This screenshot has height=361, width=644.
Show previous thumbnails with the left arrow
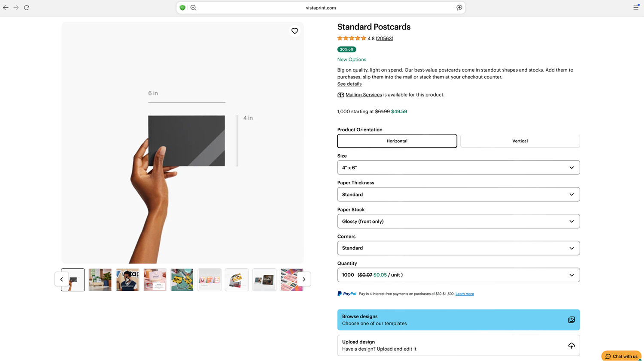[61, 280]
